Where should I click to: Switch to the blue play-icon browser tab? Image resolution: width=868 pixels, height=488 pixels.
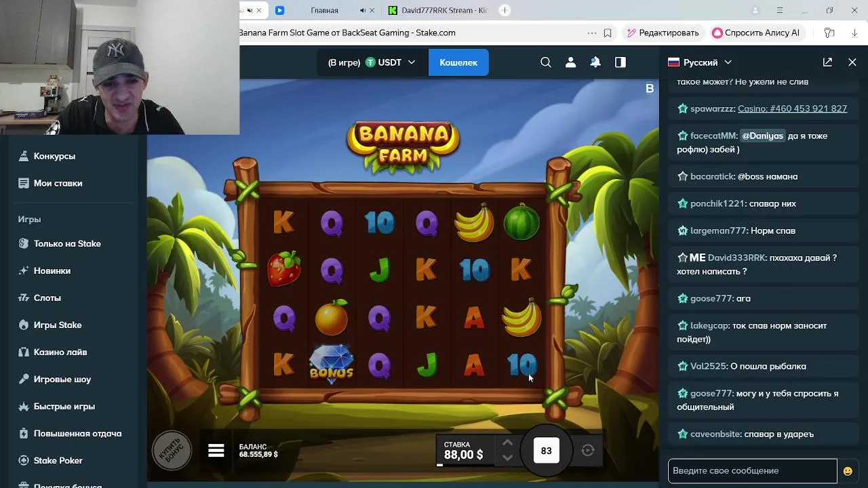point(279,10)
